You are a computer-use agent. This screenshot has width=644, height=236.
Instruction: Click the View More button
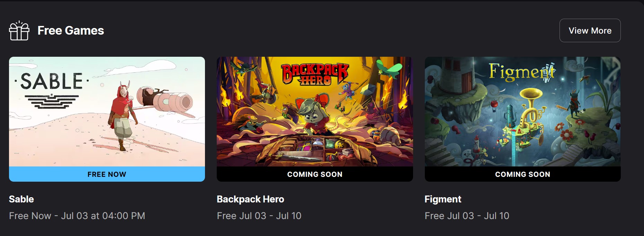[590, 30]
